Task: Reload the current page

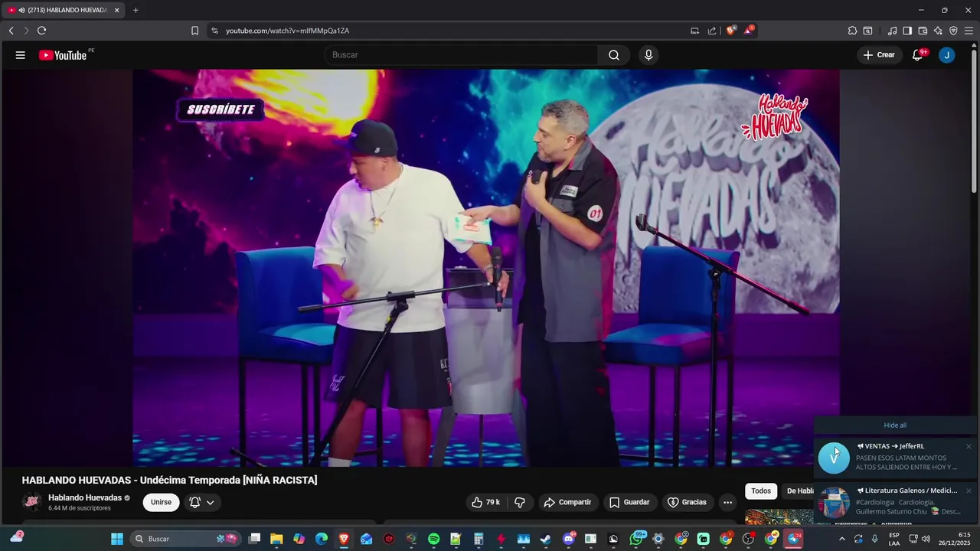Action: [x=41, y=31]
